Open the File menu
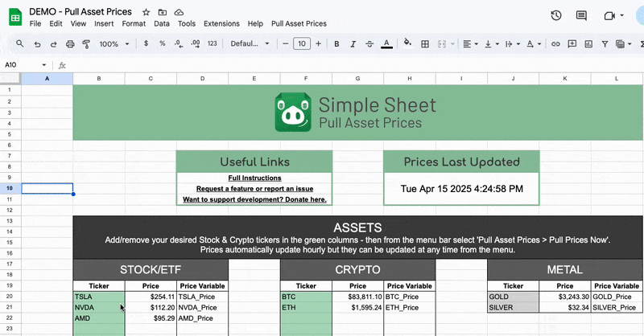 point(35,24)
